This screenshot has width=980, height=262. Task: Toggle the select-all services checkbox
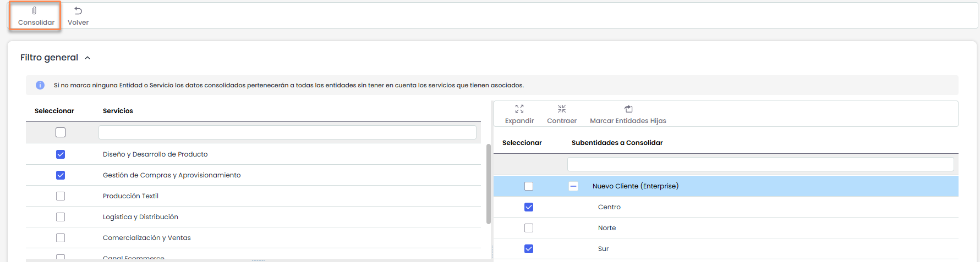pos(61,132)
